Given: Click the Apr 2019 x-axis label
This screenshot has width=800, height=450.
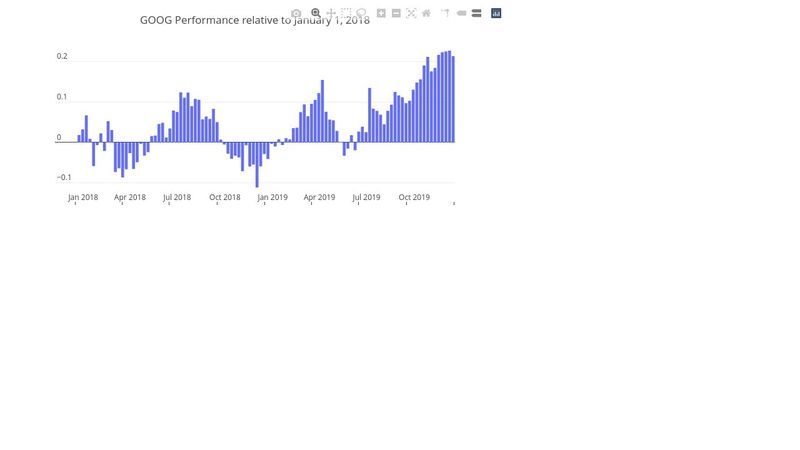Looking at the screenshot, I should [x=319, y=197].
